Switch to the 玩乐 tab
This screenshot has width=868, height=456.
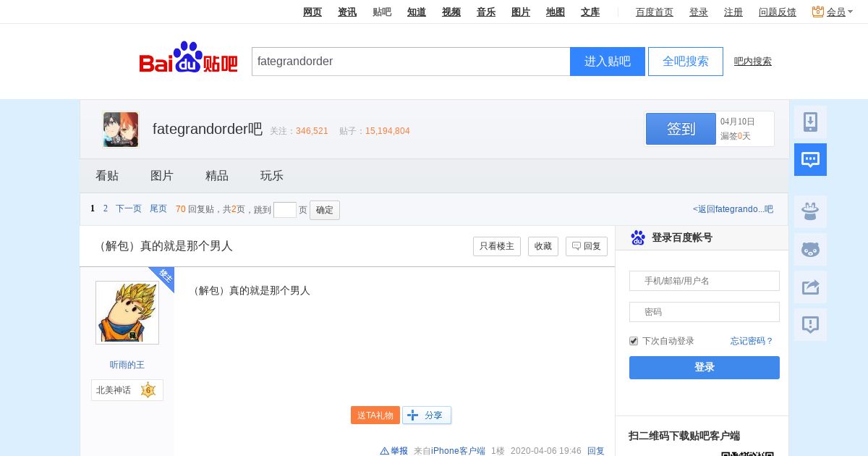tap(272, 176)
